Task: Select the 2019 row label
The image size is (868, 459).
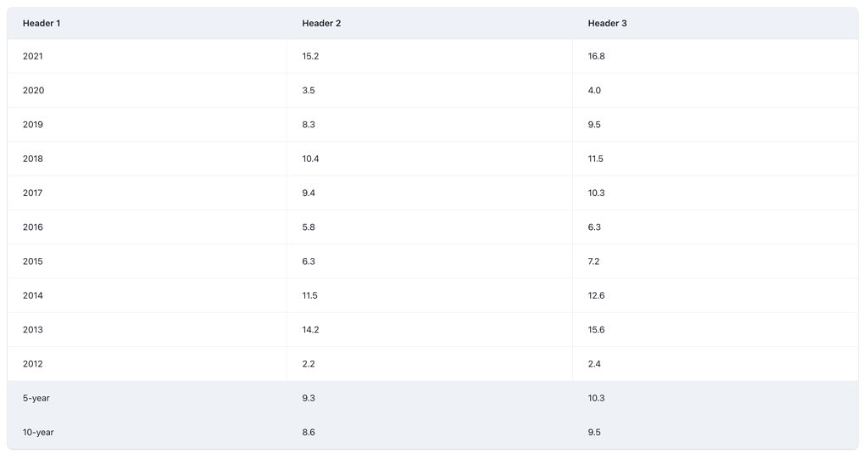Action: [x=33, y=125]
